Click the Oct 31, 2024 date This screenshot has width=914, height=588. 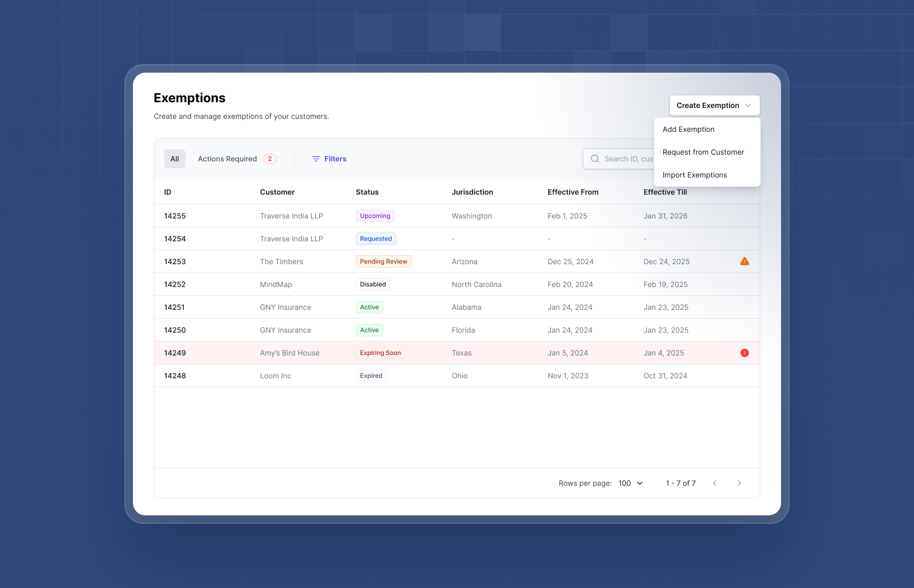click(x=665, y=376)
